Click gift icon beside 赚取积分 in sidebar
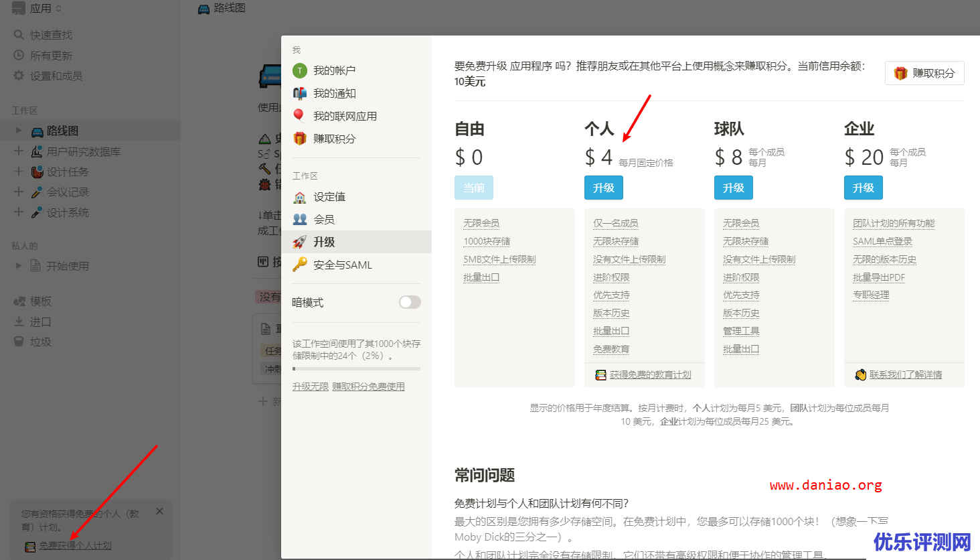980x560 pixels. pos(300,139)
